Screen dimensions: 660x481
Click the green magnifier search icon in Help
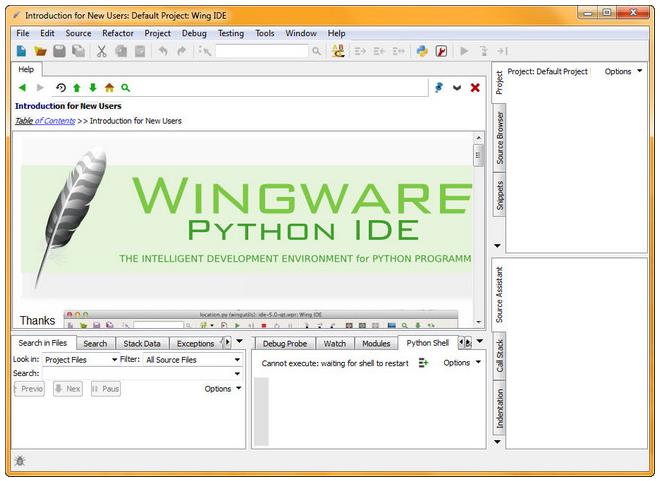click(x=125, y=88)
